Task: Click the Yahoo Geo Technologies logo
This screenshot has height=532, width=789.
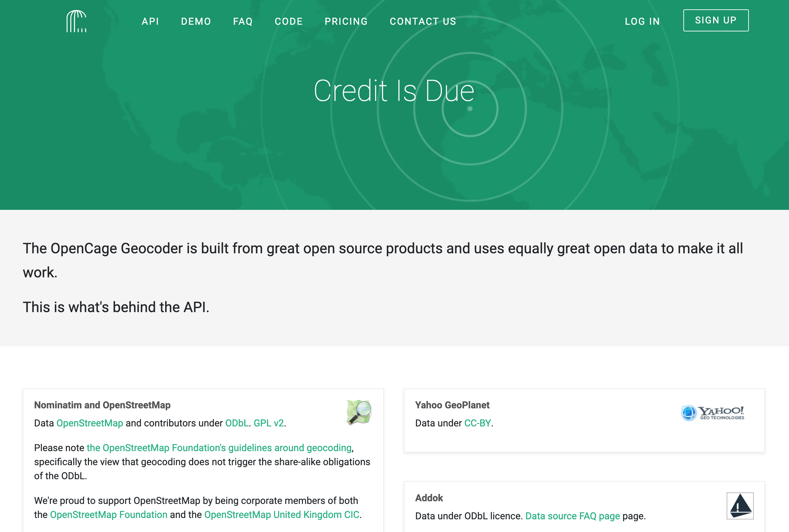Action: point(712,413)
